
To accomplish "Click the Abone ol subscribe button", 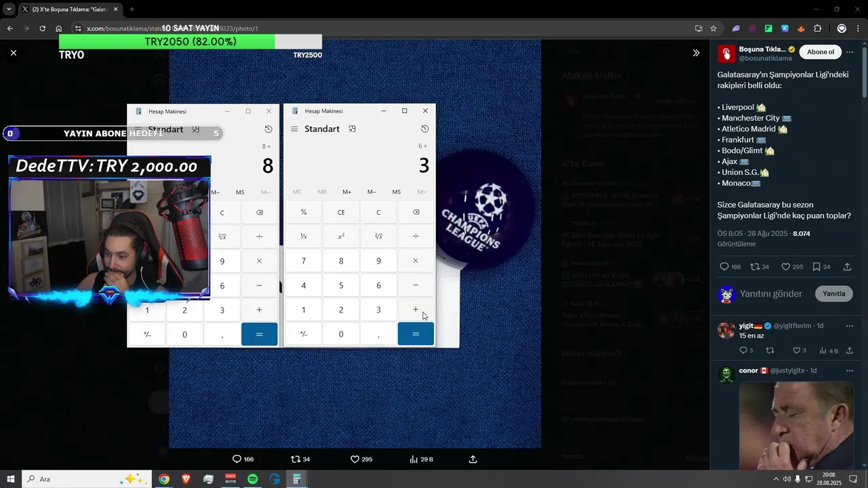I will point(821,52).
